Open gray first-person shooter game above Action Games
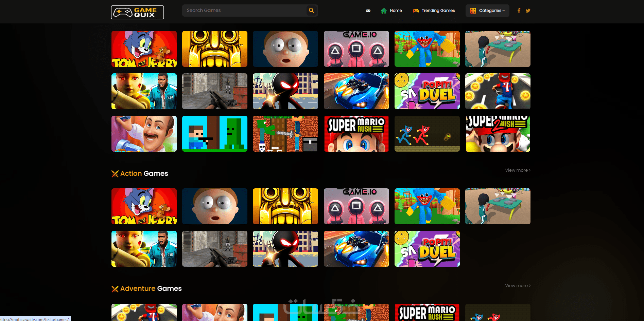Screen dimensions: 644x321 pos(215,91)
